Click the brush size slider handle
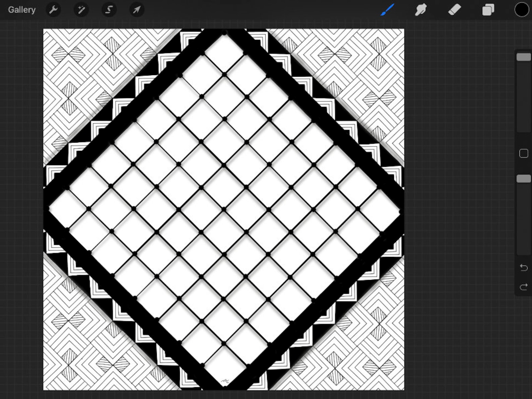This screenshot has width=532, height=399. (524, 57)
